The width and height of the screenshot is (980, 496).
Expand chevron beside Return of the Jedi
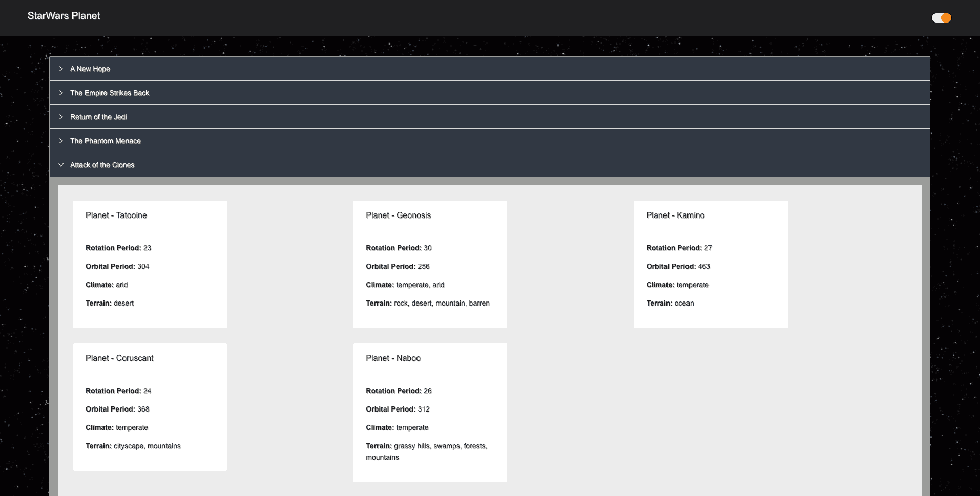point(61,117)
